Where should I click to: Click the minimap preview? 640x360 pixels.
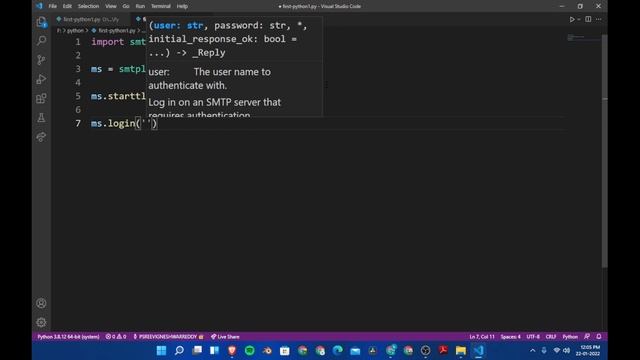pyautogui.click(x=584, y=38)
